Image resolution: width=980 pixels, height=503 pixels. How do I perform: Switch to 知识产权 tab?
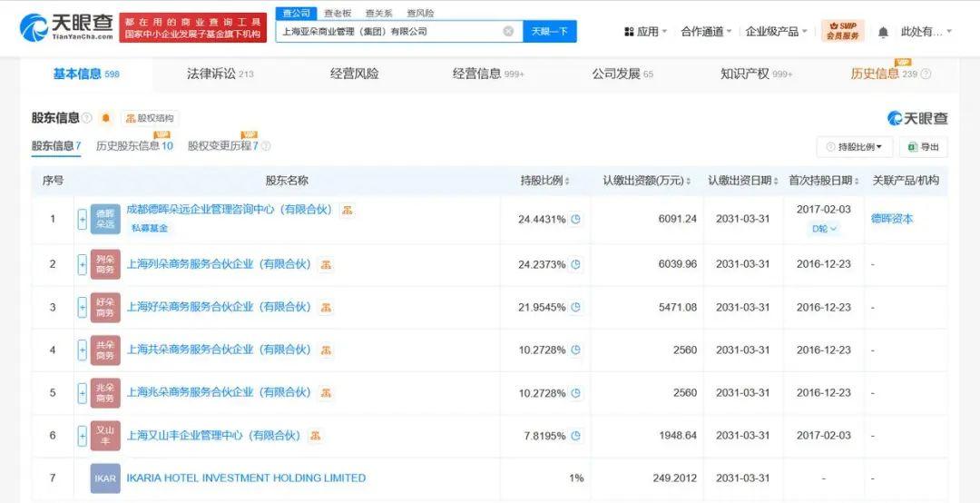[756, 74]
